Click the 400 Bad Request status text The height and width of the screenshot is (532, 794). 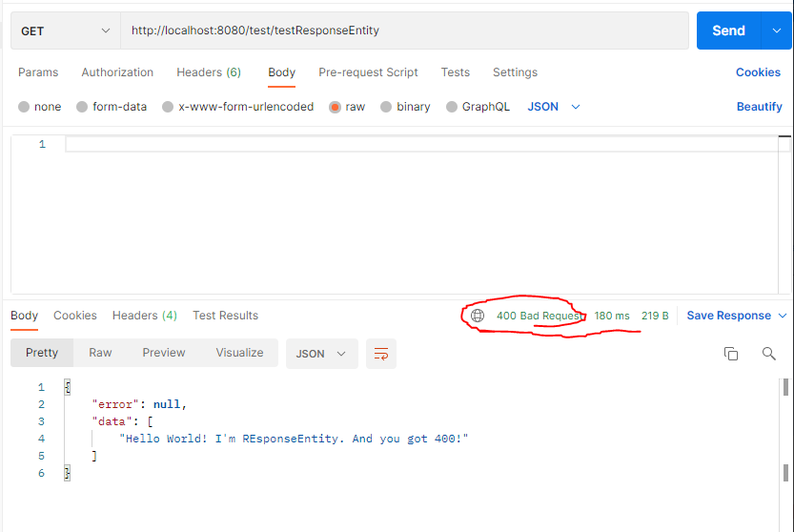point(540,316)
